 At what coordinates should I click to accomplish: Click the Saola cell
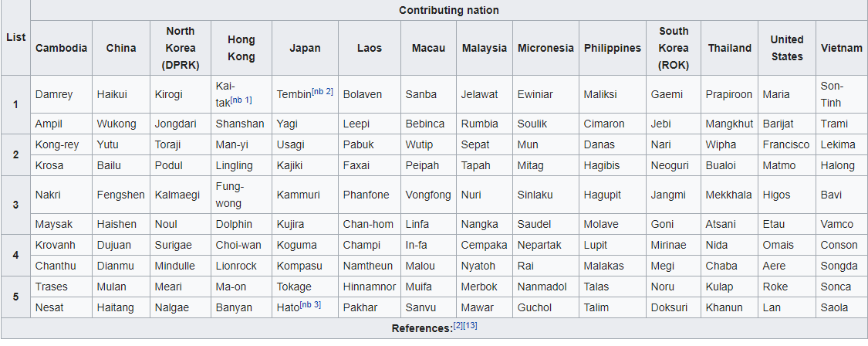(x=842, y=307)
